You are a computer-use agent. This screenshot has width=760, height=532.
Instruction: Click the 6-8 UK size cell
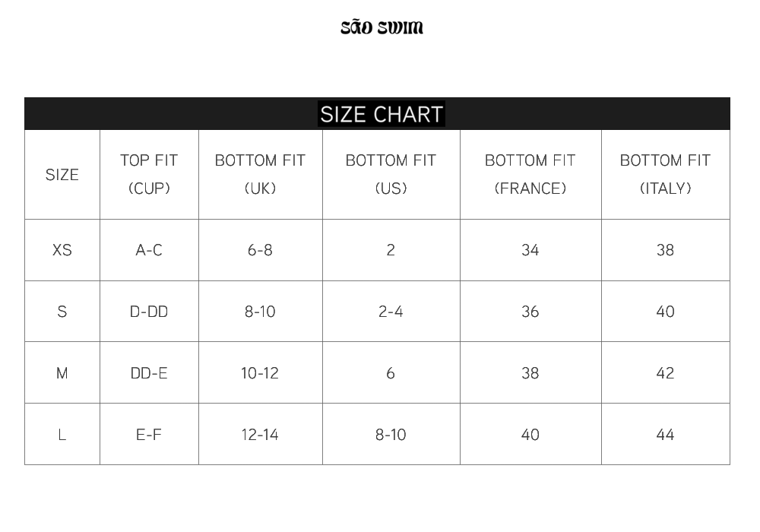point(260,250)
